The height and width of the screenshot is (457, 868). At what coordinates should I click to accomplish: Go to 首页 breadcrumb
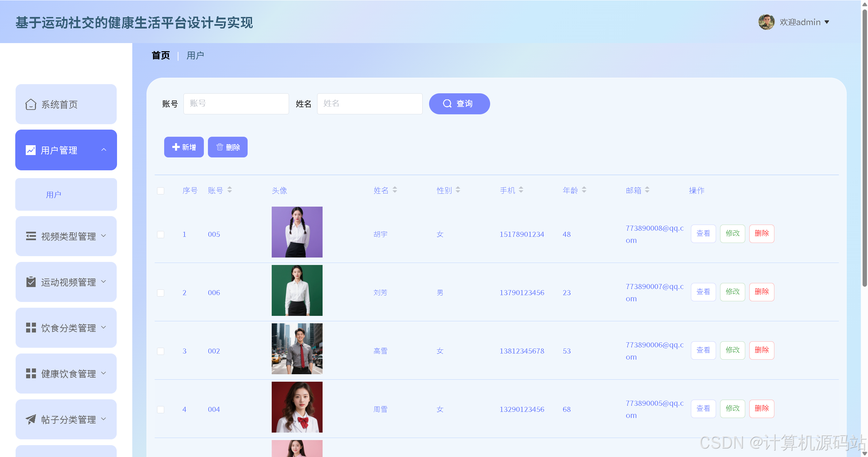pyautogui.click(x=161, y=55)
